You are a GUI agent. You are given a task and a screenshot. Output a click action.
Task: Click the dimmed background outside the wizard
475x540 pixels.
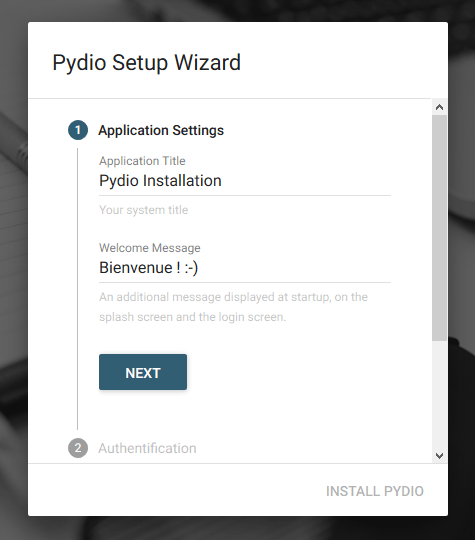[14, 276]
